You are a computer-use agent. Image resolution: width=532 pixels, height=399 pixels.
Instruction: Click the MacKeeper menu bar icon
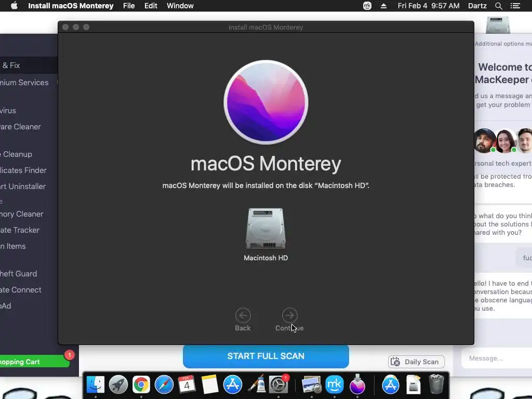point(367,6)
